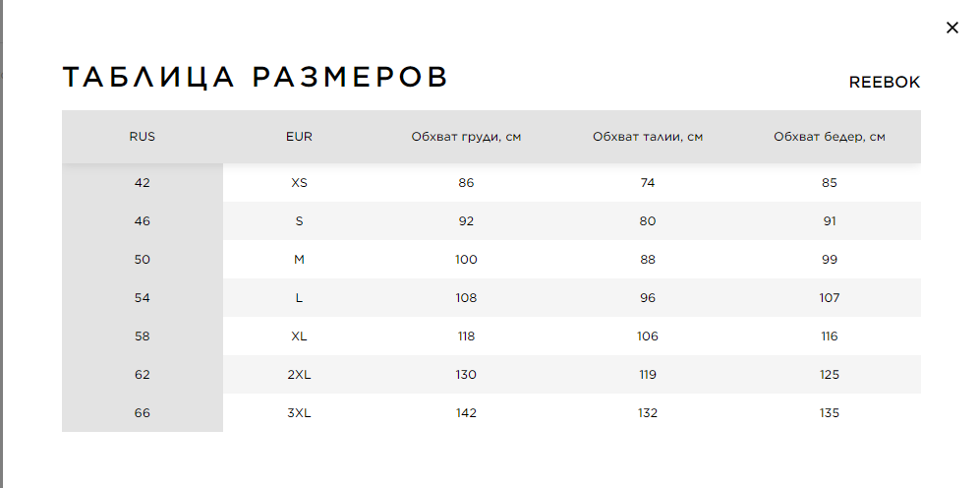
Task: Select RUS size 50 cell
Action: (143, 259)
